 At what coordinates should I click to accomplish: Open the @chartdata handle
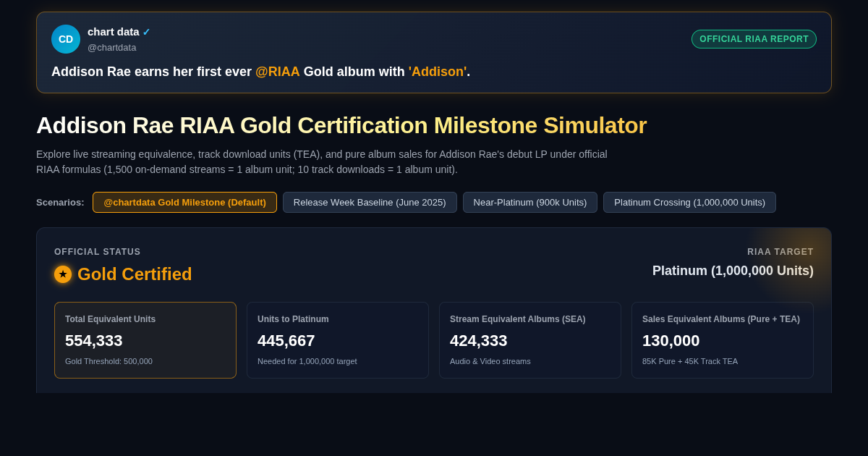[x=111, y=47]
